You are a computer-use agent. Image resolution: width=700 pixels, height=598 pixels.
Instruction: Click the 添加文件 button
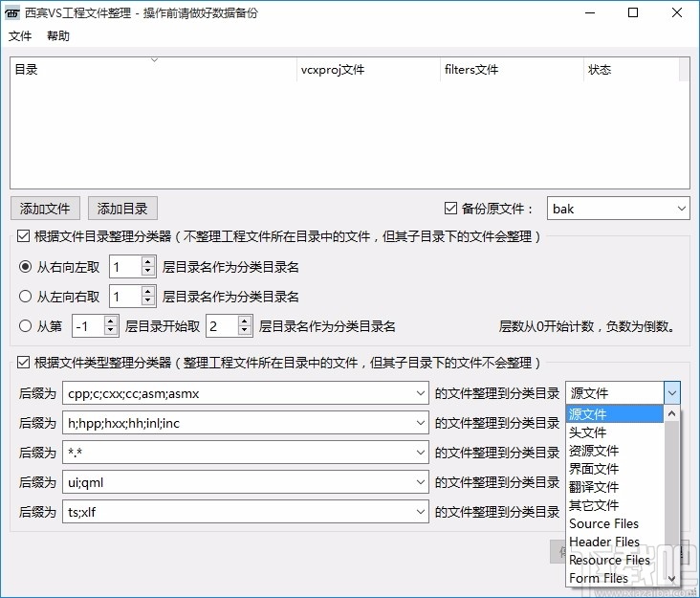(45, 209)
